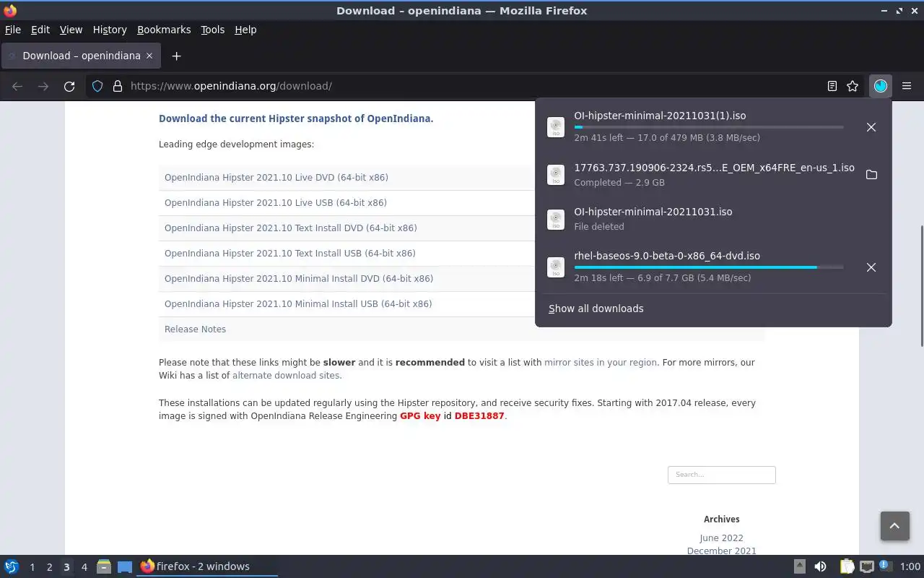
Task: Click the site Search input field
Action: [722, 475]
